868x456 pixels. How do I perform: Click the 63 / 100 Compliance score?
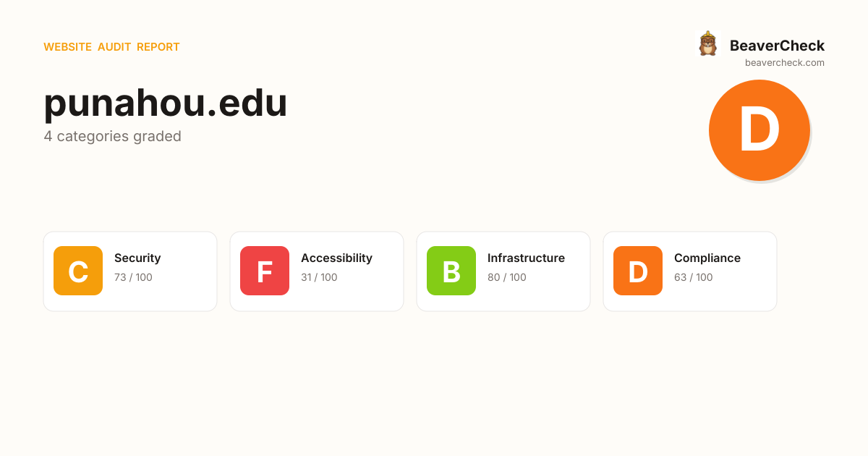click(693, 277)
